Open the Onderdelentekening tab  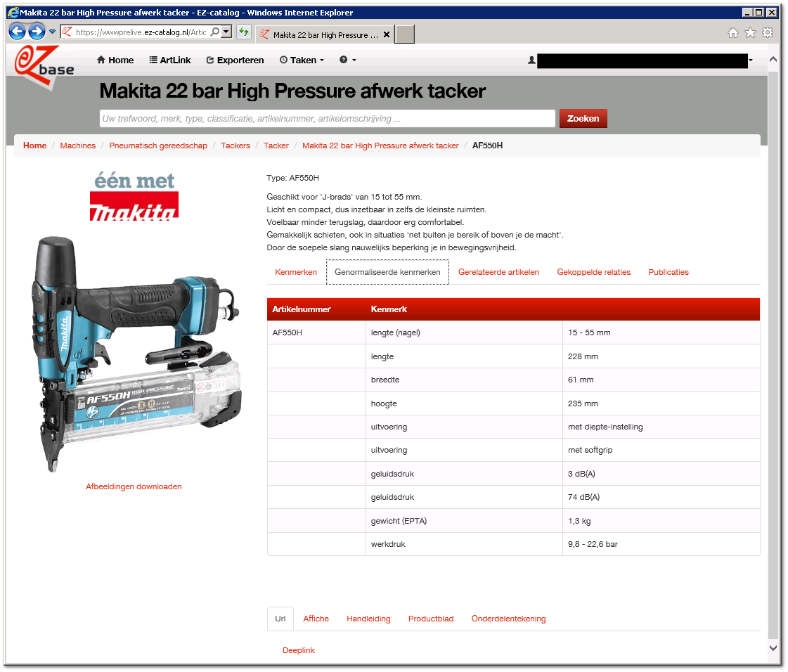click(508, 619)
